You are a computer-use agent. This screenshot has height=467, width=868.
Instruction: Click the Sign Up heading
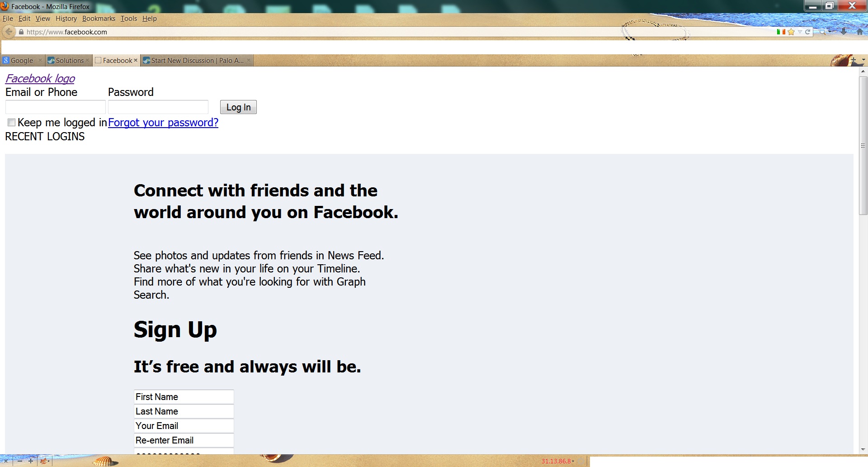[175, 330]
